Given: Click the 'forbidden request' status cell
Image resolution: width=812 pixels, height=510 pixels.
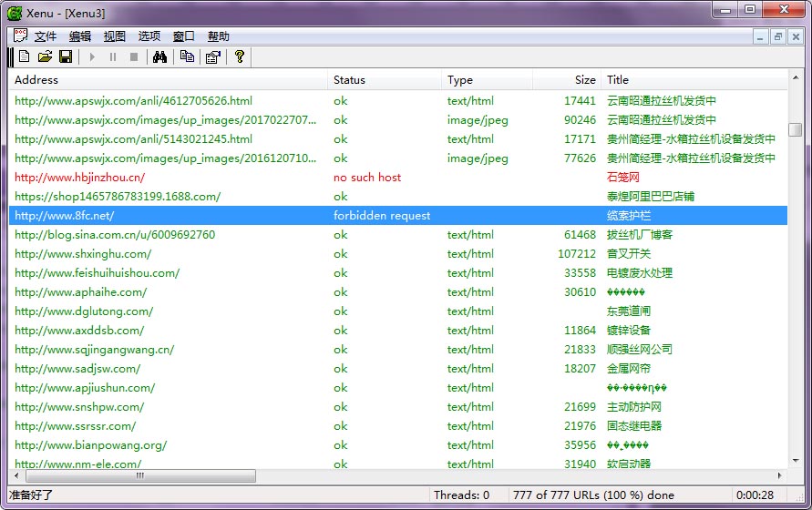Looking at the screenshot, I should click(x=382, y=216).
